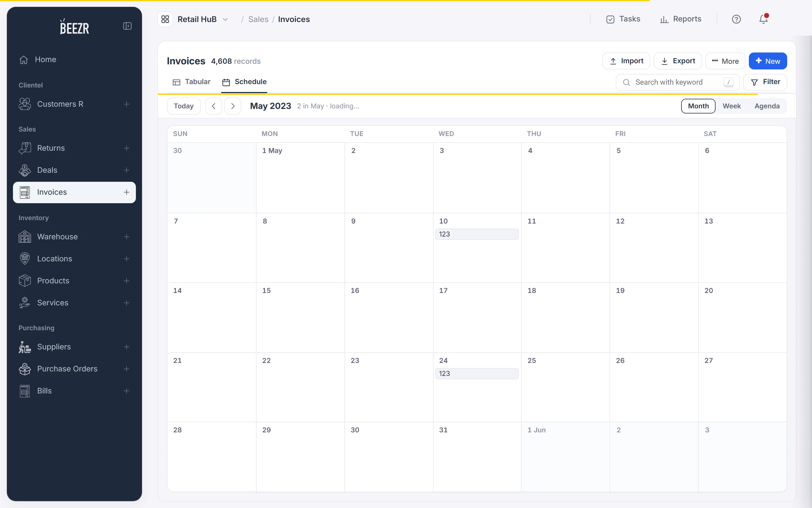Open Reports from the header
Image resolution: width=812 pixels, height=508 pixels.
680,19
